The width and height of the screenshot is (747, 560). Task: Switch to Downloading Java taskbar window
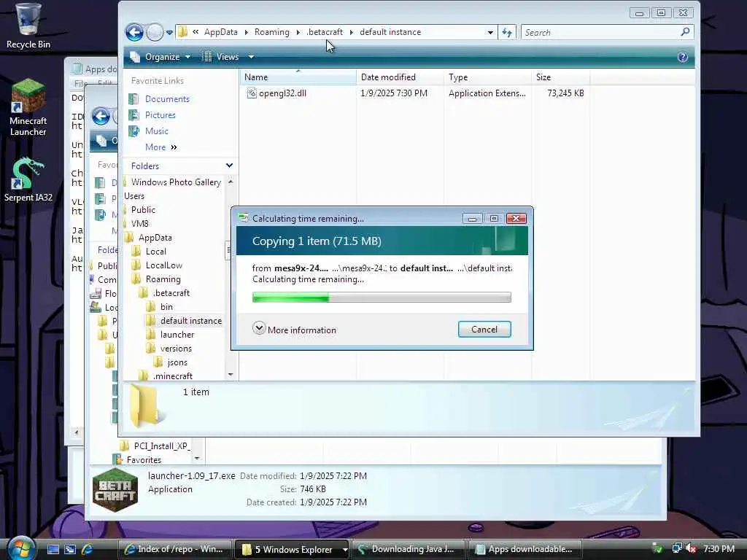coord(409,550)
